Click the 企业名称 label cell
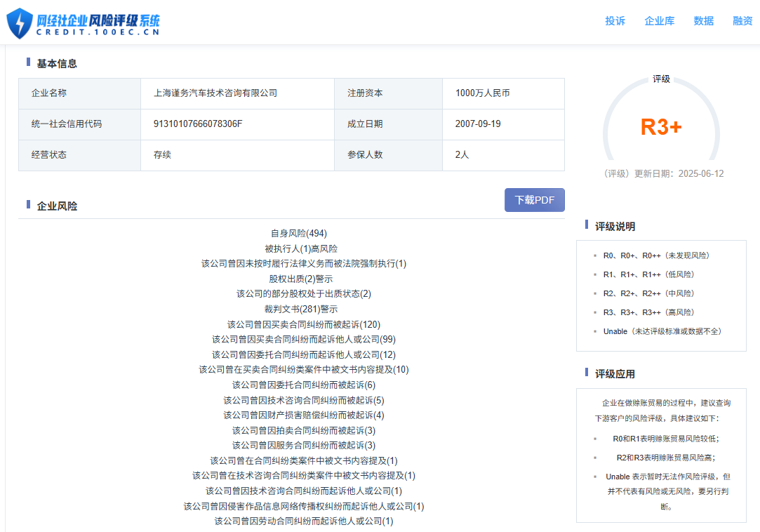 (79, 93)
